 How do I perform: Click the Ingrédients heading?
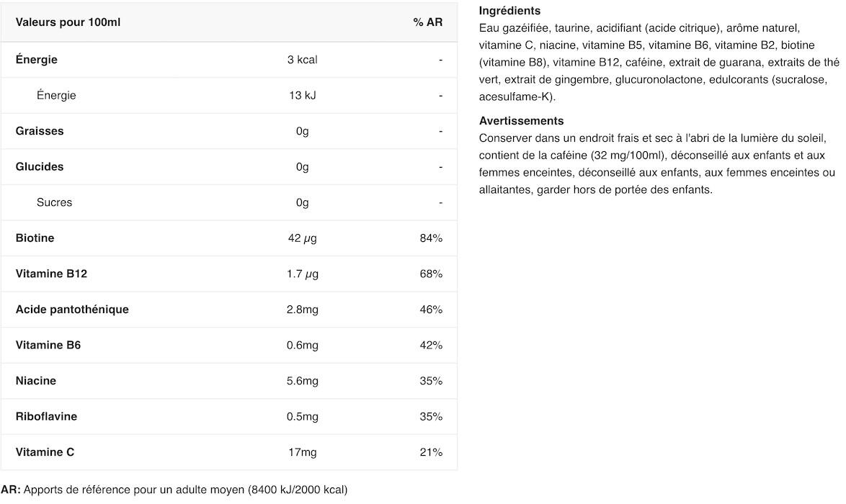(509, 11)
